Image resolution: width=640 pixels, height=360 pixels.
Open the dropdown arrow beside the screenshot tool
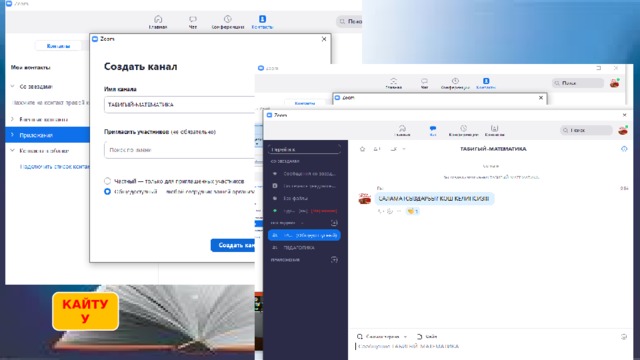[405, 337]
